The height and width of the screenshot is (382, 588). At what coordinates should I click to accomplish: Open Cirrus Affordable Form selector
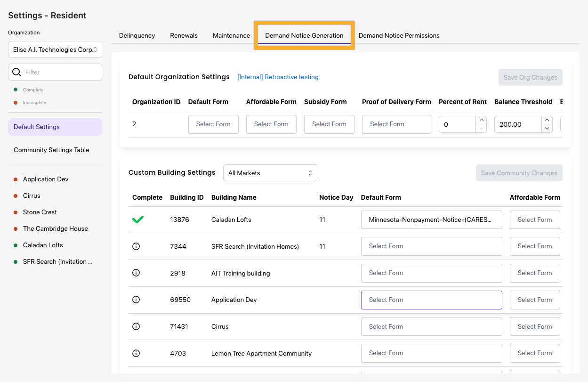[x=535, y=326]
